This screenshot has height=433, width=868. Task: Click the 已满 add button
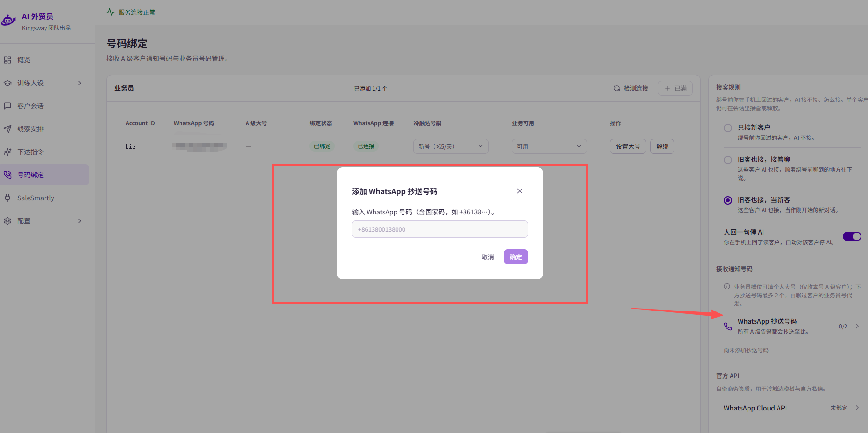click(x=675, y=88)
